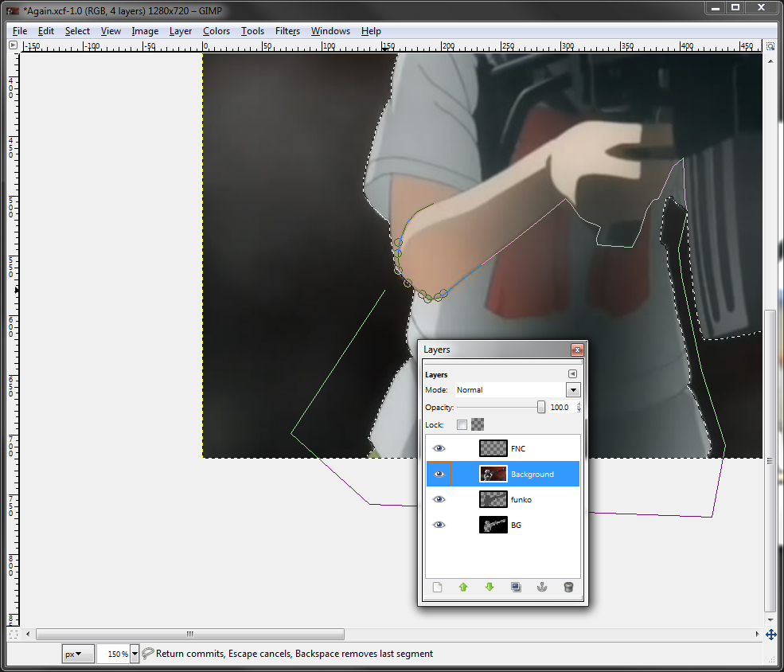
Task: Close the Layers dialog
Action: (577, 350)
